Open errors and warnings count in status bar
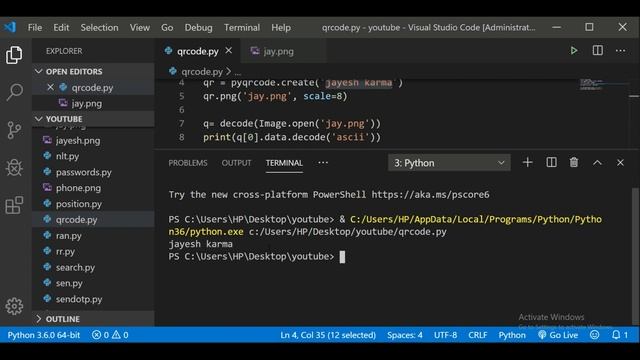640x360 pixels. coord(110,335)
